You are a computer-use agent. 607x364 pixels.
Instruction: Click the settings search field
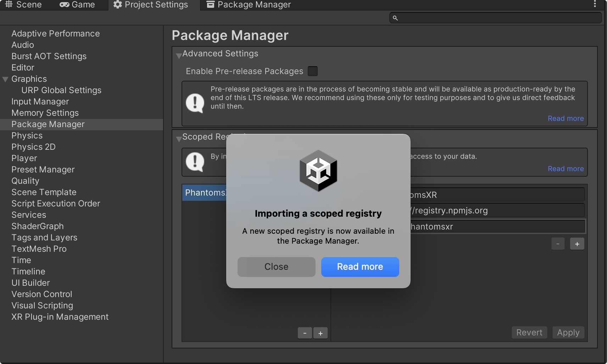(496, 18)
